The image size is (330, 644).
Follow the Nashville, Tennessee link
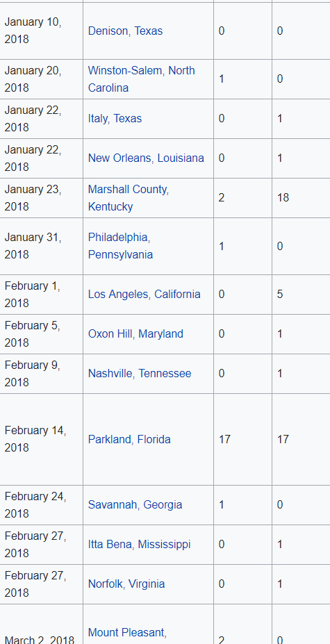pyautogui.click(x=140, y=374)
